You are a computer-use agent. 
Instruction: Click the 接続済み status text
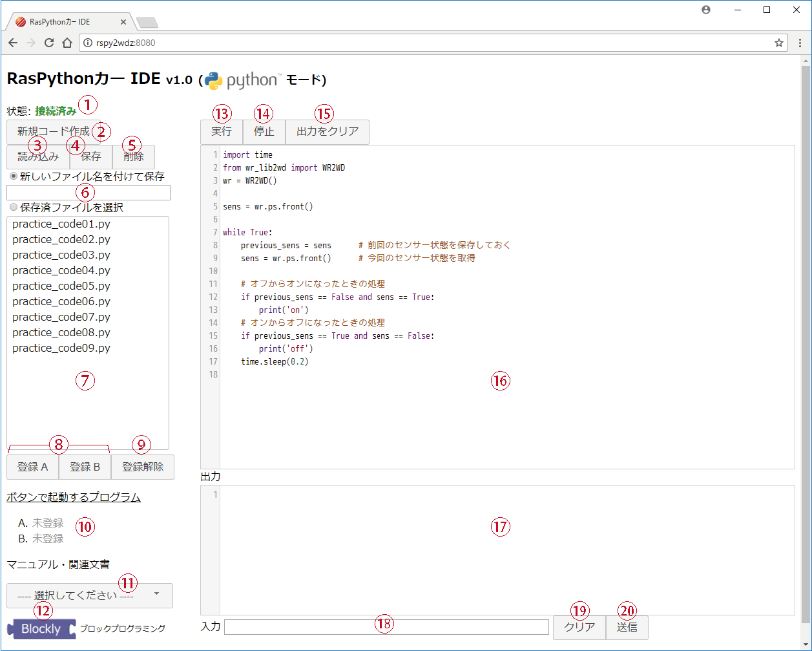(56, 111)
